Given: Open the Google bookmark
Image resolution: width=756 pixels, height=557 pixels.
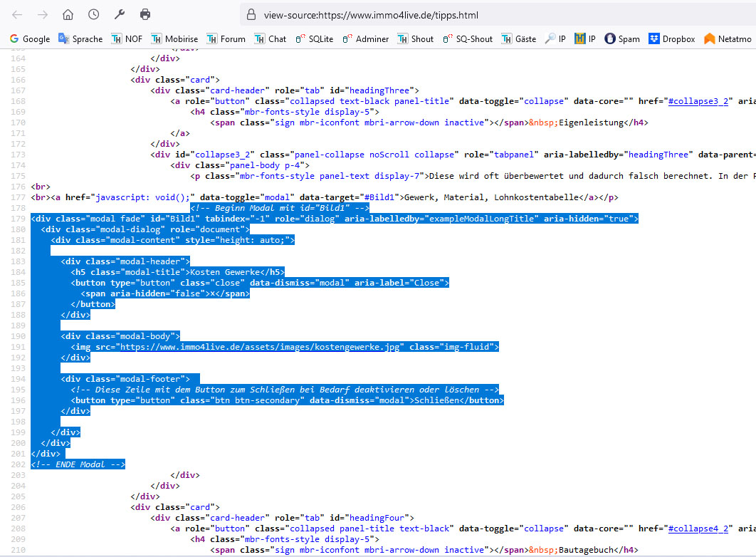Looking at the screenshot, I should (x=29, y=39).
